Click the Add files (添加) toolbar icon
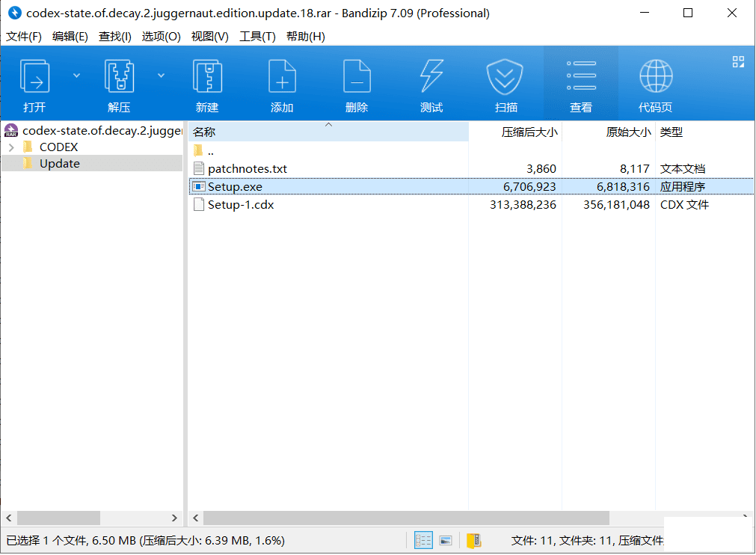This screenshot has height=555, width=756. point(282,76)
